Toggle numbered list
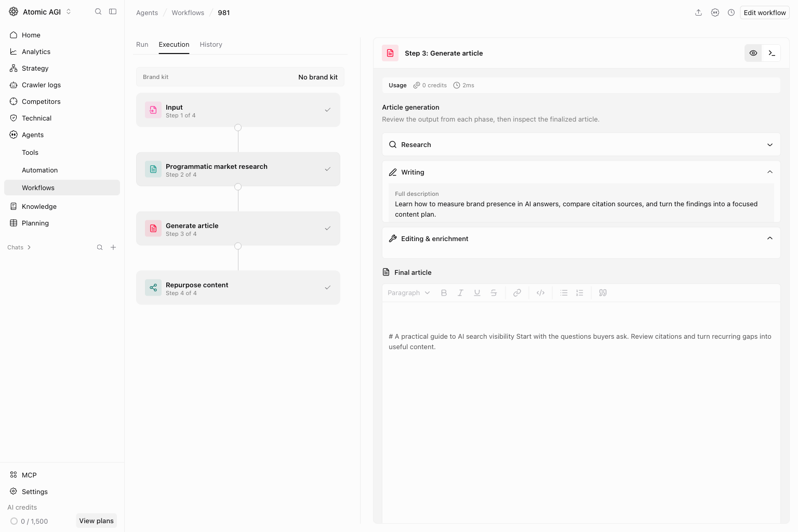The image size is (798, 532). click(580, 293)
